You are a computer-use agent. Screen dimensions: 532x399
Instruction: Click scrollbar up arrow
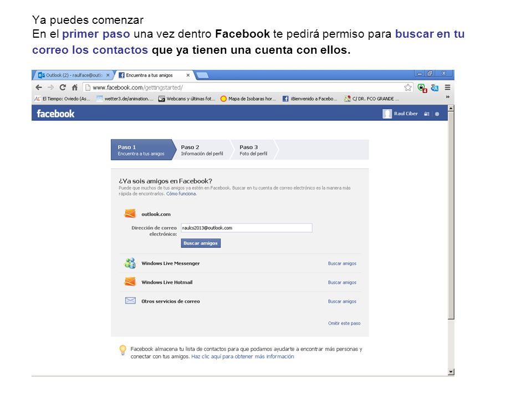(x=451, y=109)
